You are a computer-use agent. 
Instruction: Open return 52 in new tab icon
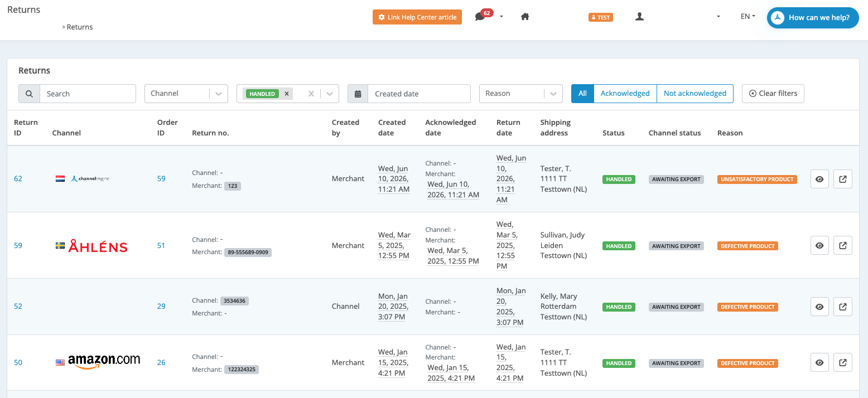pos(843,307)
